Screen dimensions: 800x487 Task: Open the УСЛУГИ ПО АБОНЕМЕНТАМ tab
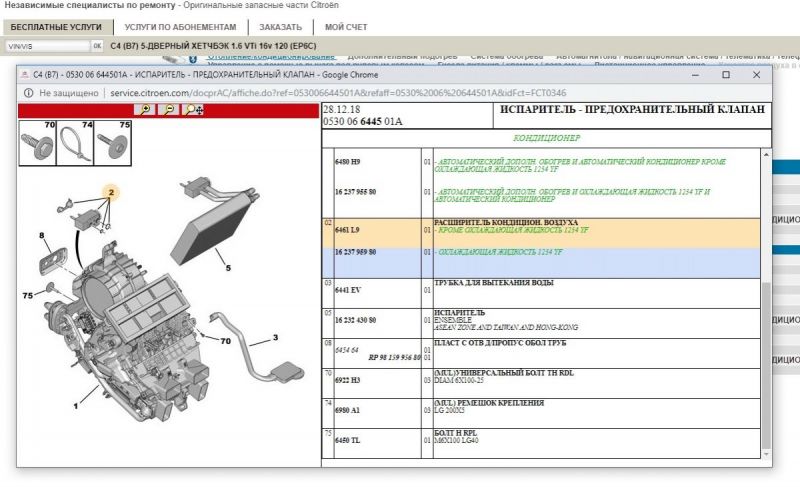(x=181, y=27)
